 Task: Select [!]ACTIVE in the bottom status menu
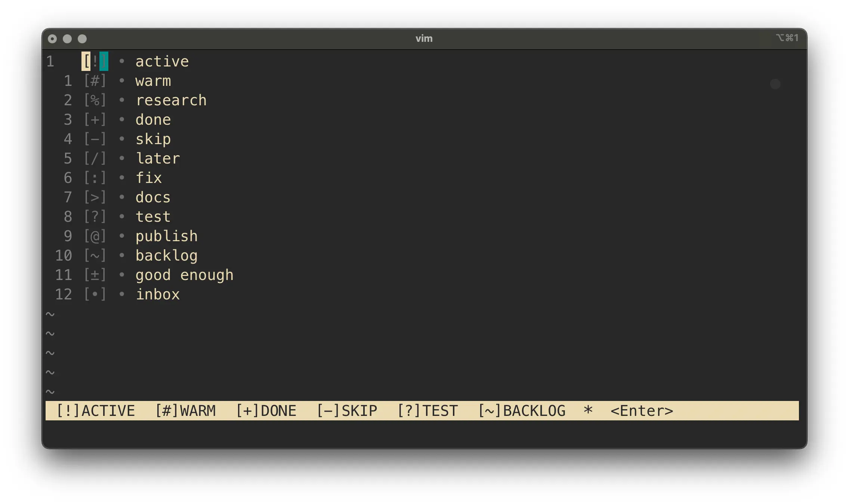pyautogui.click(x=96, y=411)
